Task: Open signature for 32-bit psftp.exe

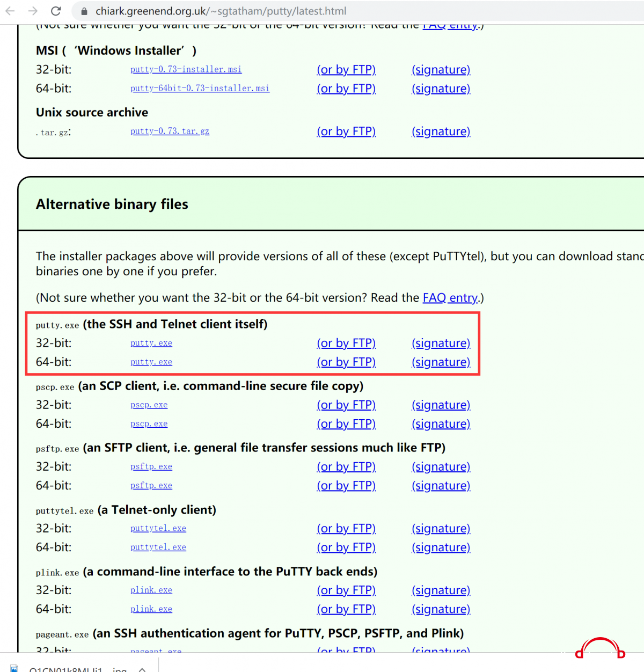Action: pyautogui.click(x=441, y=467)
